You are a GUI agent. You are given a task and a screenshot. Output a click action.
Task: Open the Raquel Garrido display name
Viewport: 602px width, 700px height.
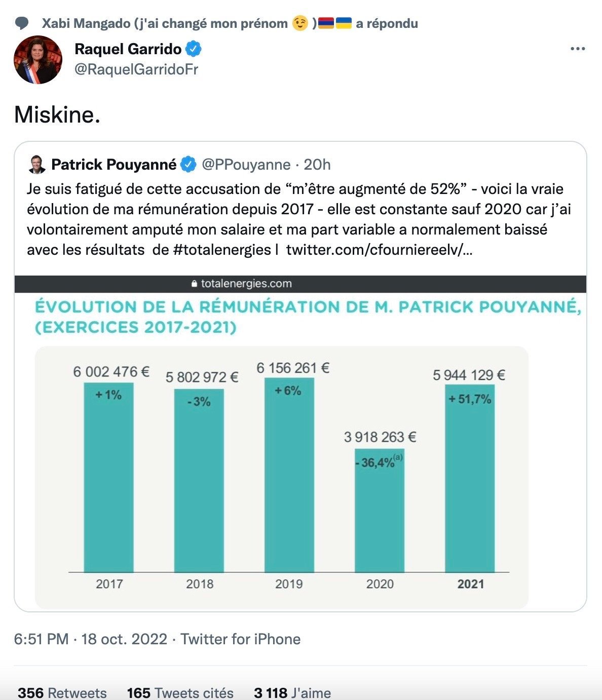tap(128, 49)
